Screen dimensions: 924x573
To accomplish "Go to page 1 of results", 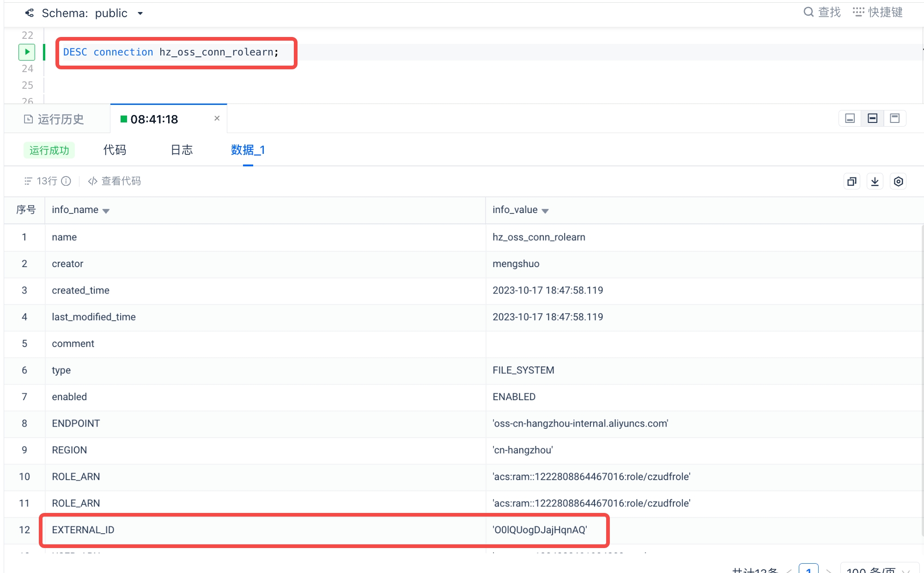I will coord(808,569).
